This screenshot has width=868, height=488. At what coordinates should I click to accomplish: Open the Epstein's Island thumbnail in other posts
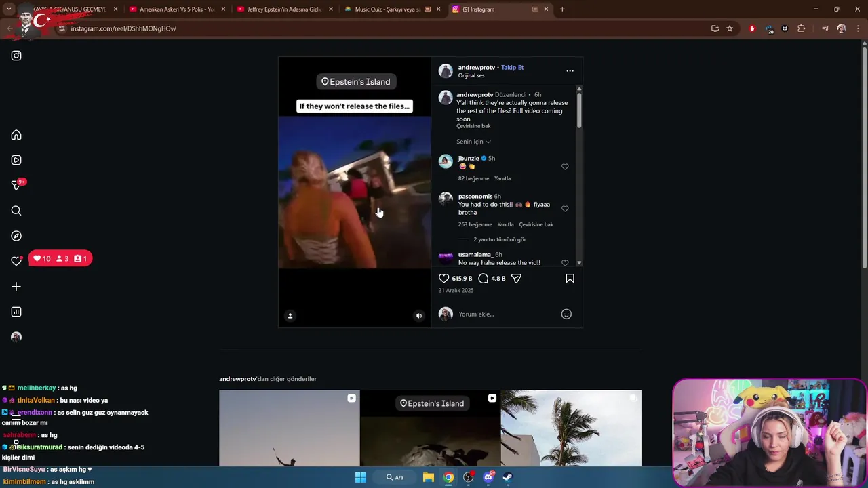430,428
